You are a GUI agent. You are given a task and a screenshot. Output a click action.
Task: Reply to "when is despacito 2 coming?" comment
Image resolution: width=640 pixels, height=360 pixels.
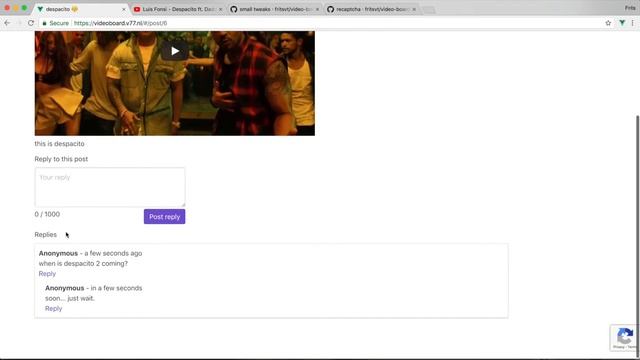47,274
